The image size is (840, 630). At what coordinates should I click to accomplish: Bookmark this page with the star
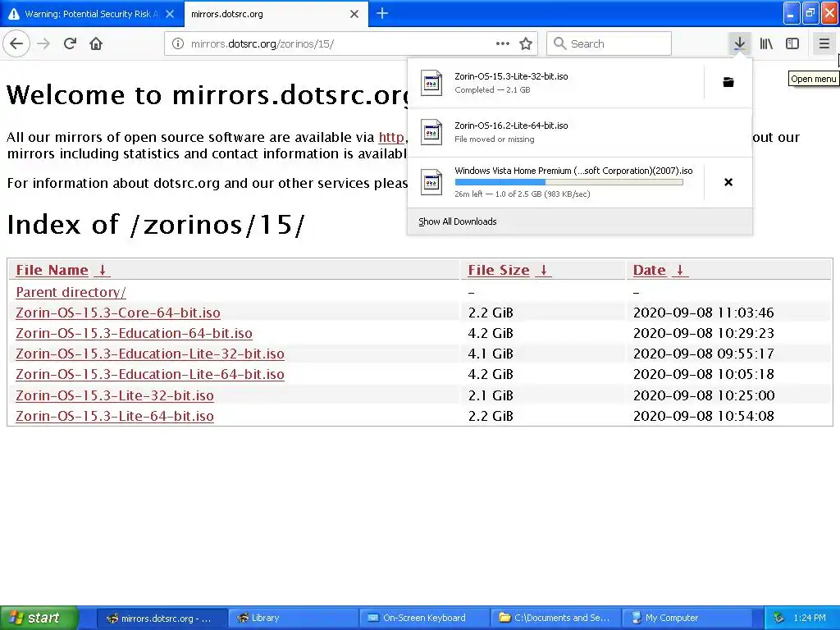coord(526,44)
